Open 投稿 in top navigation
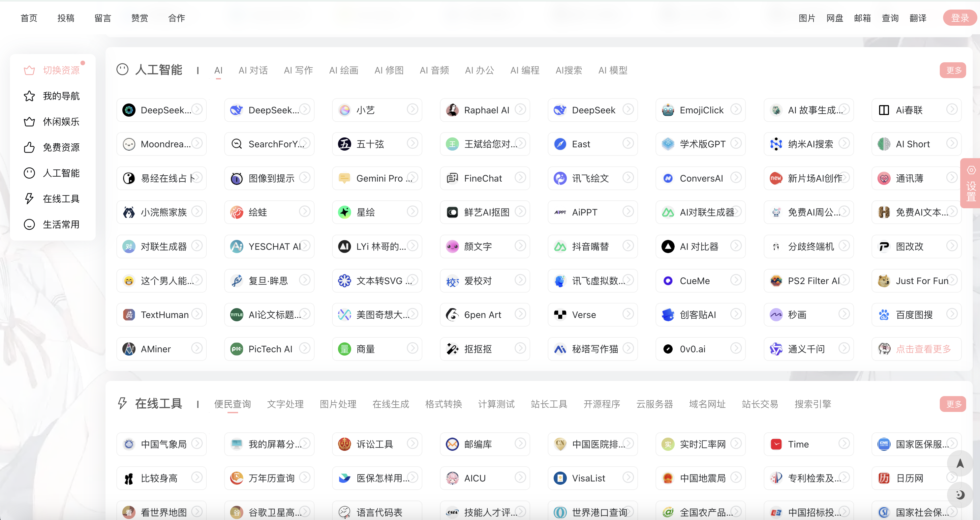980x520 pixels. 66,18
